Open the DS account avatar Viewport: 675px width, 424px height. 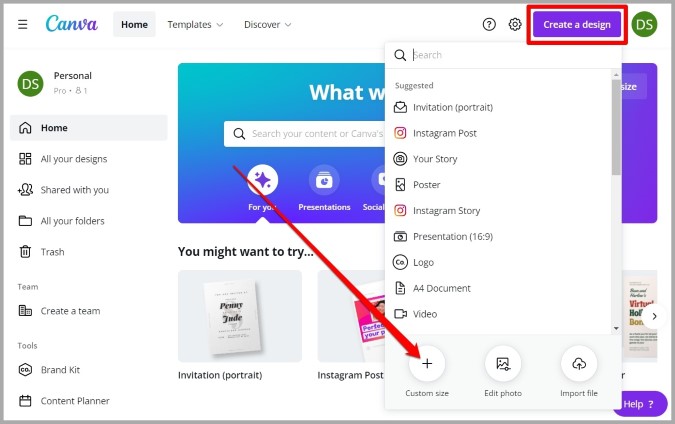[644, 24]
